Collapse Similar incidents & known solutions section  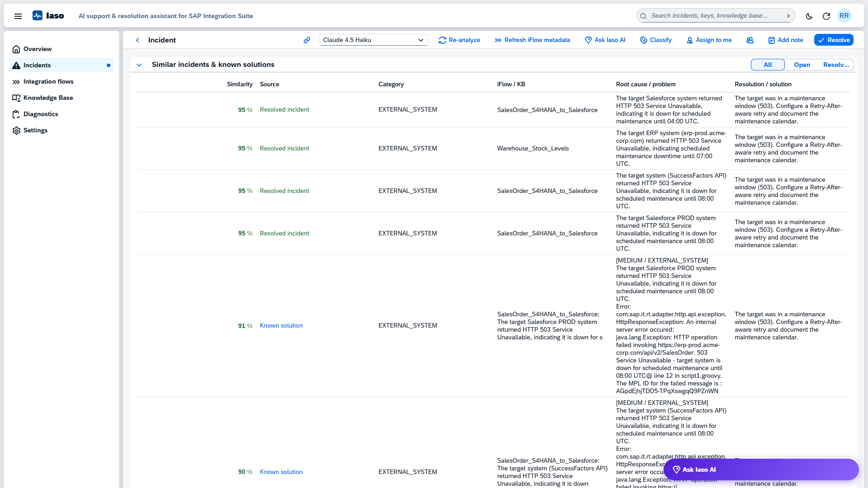point(139,65)
